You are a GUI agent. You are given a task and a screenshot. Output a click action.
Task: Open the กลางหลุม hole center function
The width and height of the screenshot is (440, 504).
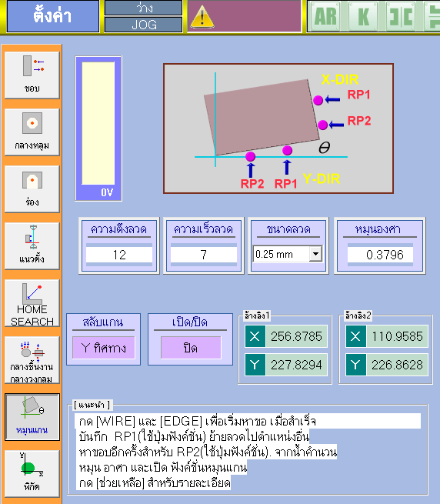point(32,132)
